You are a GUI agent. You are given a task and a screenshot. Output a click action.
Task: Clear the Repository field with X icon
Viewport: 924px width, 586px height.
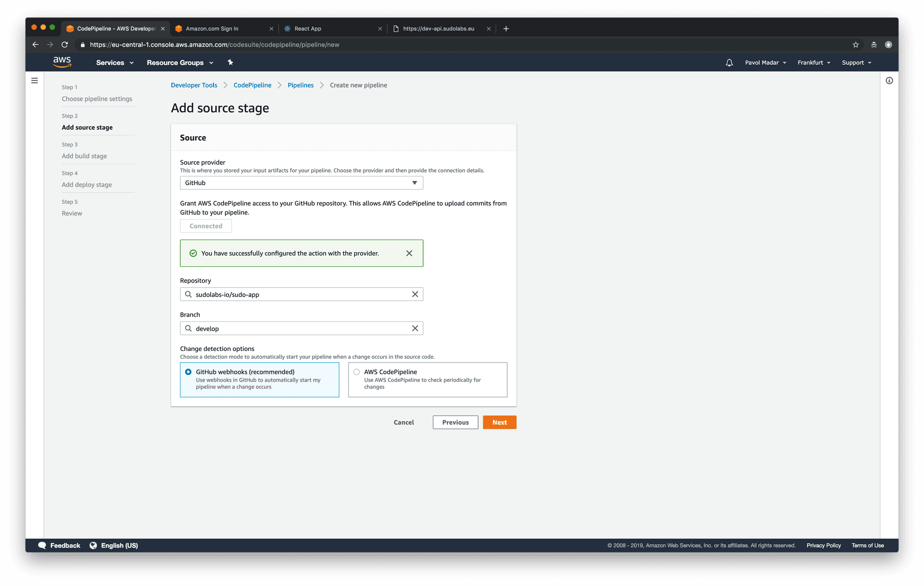pyautogui.click(x=415, y=294)
